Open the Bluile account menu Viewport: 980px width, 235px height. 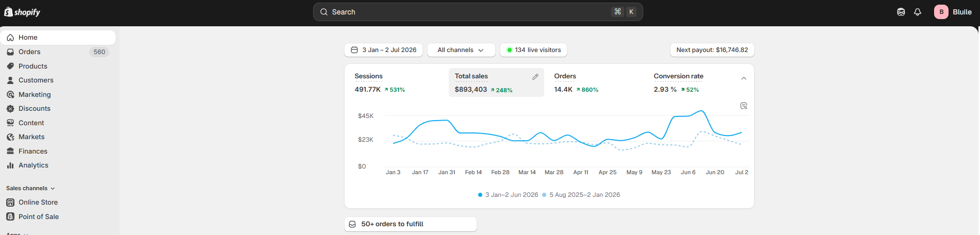pyautogui.click(x=953, y=12)
